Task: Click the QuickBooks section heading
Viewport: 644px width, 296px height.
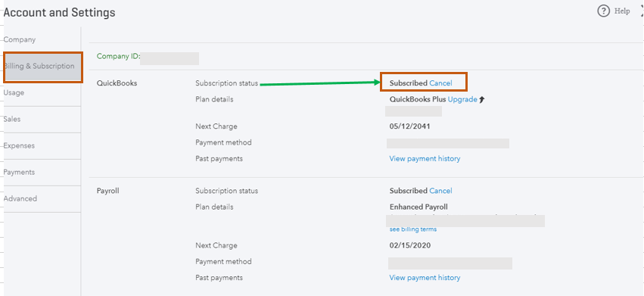Action: pos(117,83)
